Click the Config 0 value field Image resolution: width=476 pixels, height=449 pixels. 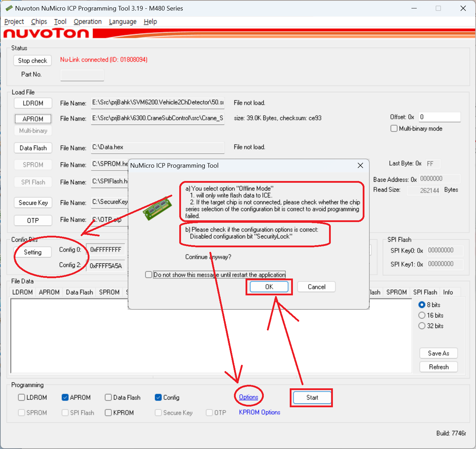(106, 250)
